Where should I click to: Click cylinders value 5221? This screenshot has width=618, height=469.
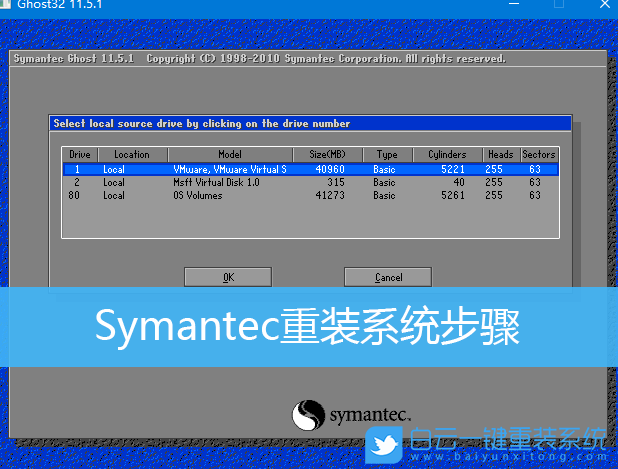453,169
